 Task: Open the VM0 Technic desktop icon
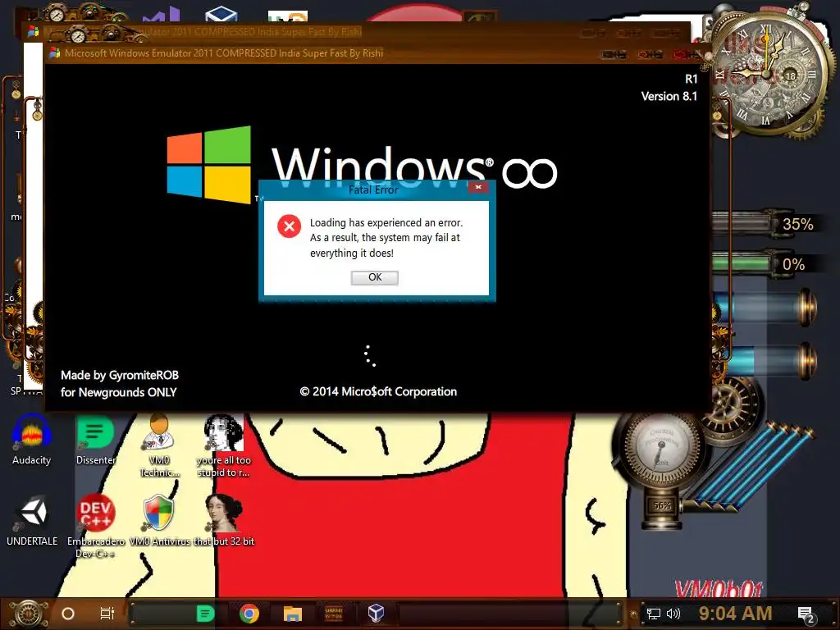(159, 445)
